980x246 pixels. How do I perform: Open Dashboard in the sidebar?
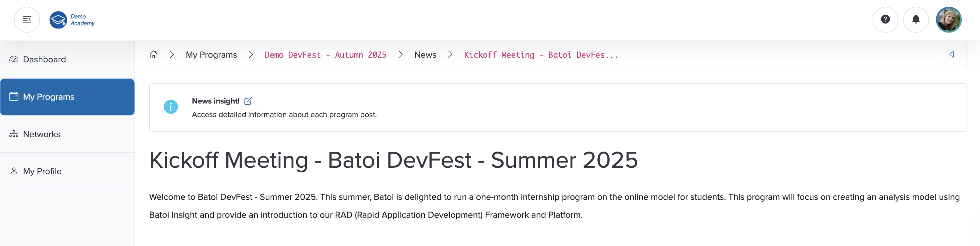coord(44,59)
